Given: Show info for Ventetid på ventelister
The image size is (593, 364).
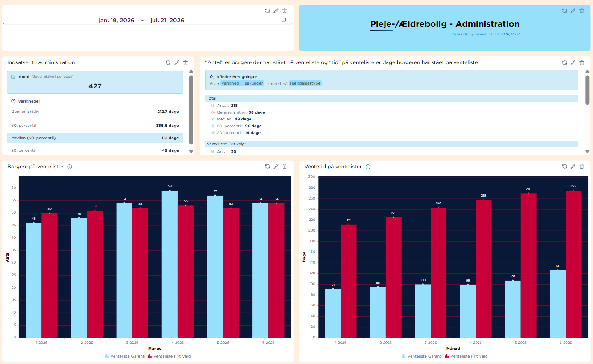Looking at the screenshot, I should pyautogui.click(x=368, y=167).
